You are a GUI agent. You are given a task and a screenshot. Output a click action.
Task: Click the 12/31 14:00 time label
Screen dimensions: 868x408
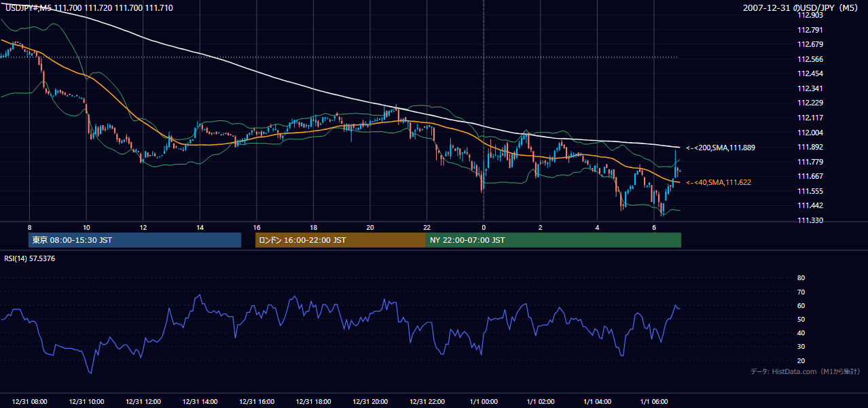200,402
